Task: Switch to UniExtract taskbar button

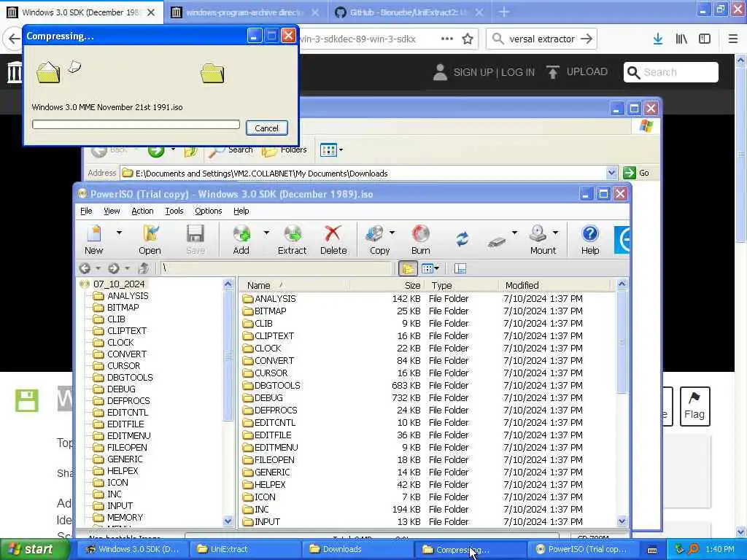Action: 245,550
